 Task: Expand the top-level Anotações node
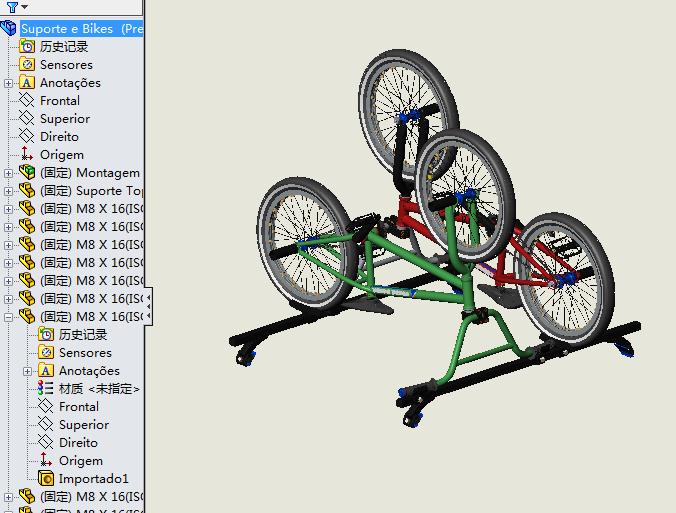(9, 83)
